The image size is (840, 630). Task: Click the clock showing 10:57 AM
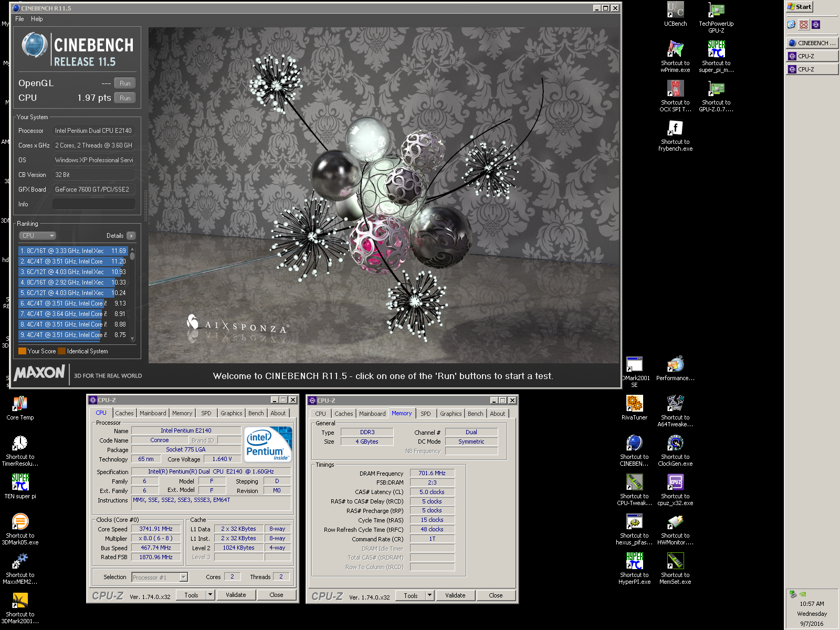[812, 604]
